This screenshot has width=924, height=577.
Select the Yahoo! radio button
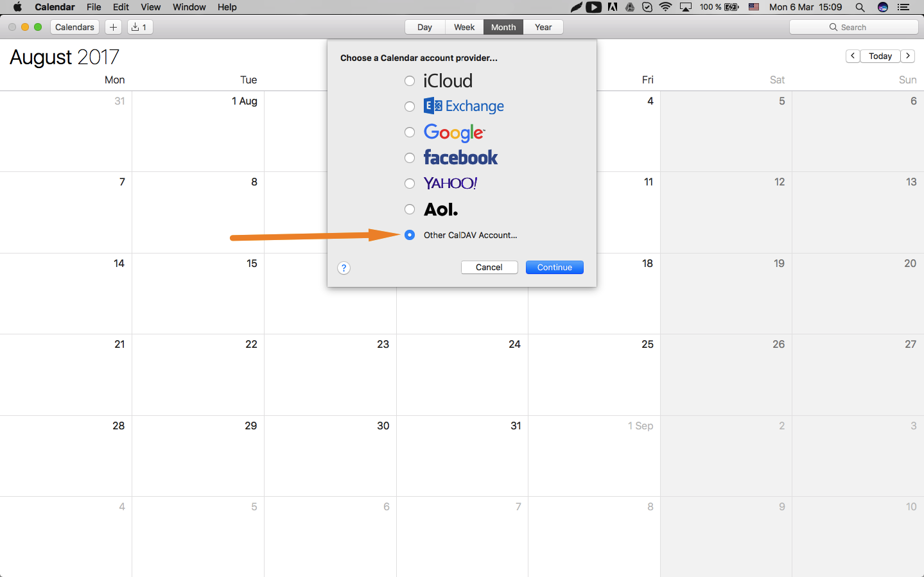[410, 184]
